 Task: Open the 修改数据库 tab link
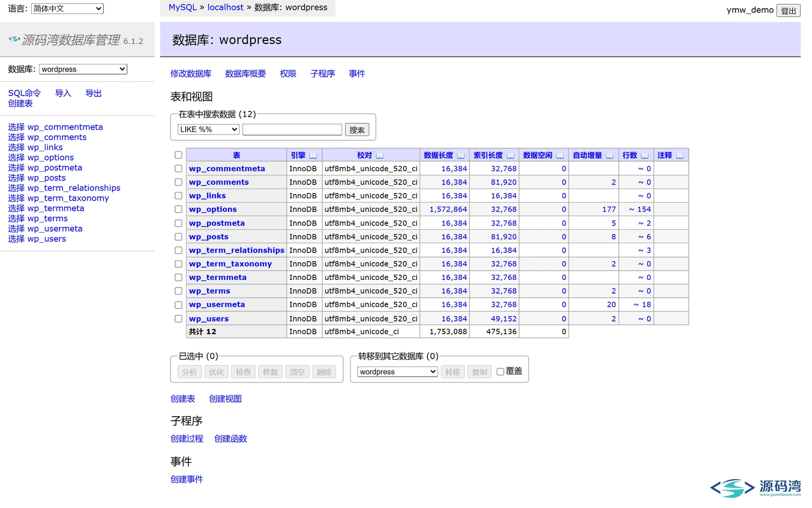pyautogui.click(x=191, y=74)
